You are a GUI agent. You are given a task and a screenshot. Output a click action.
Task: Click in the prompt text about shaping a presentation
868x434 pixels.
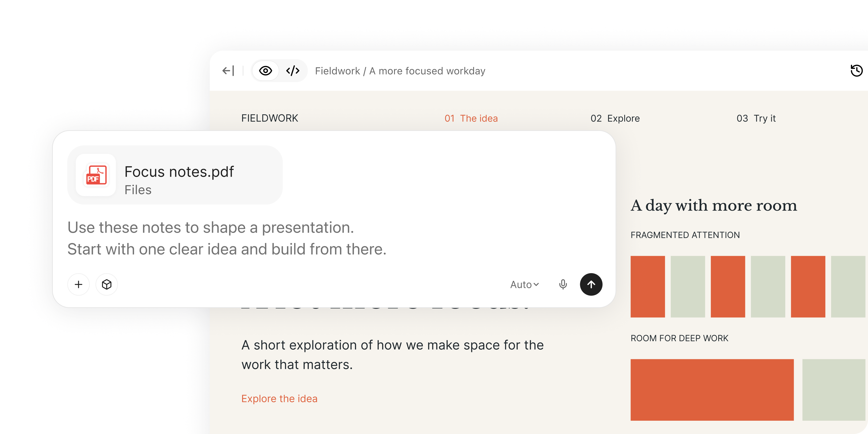click(227, 238)
